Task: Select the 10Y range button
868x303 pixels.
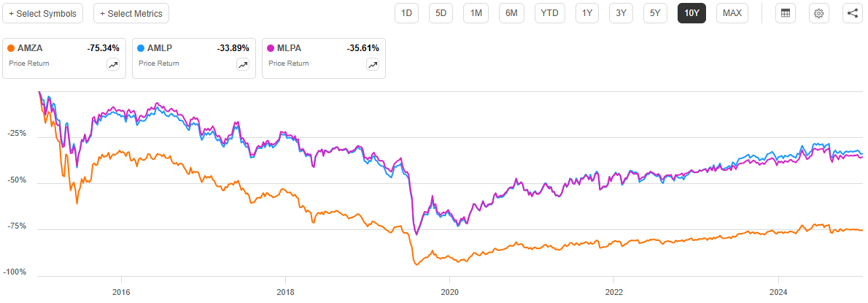Action: pos(691,13)
